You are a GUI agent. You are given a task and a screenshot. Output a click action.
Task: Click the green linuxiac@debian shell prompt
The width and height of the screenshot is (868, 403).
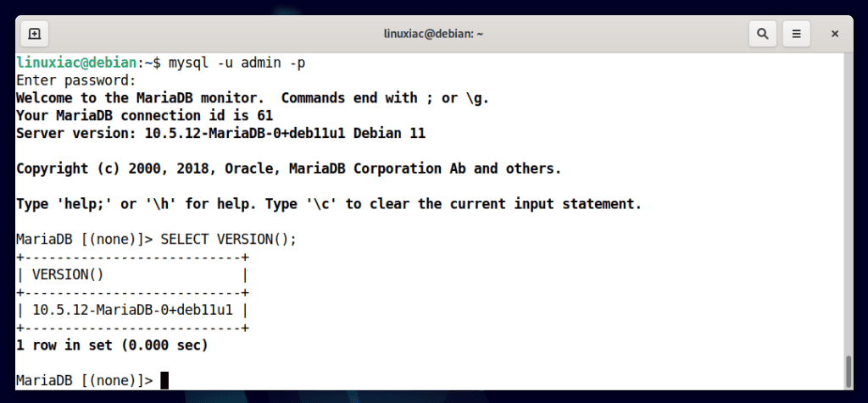pyautogui.click(x=76, y=63)
